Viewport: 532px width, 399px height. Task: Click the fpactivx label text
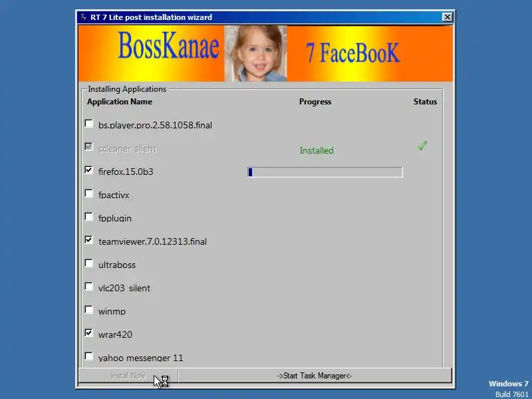coord(114,195)
